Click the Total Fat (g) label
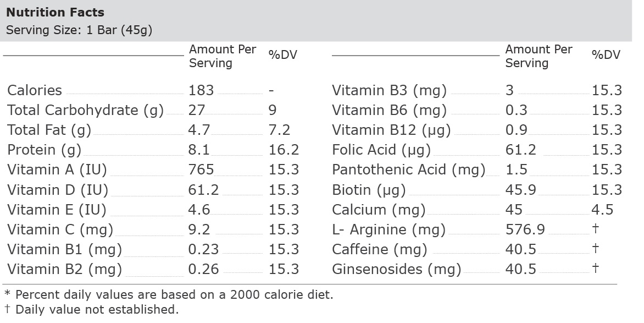Viewport: 644px width, 323px height. [x=49, y=130]
